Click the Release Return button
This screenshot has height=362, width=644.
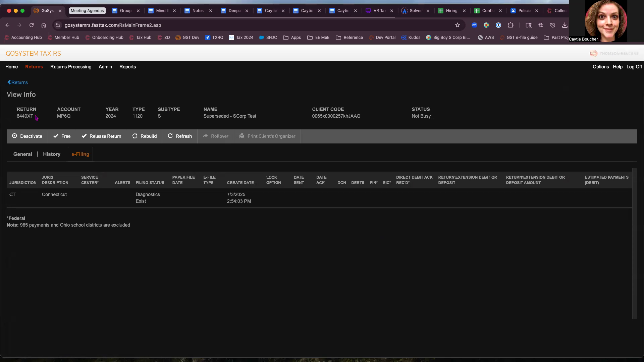101,136
